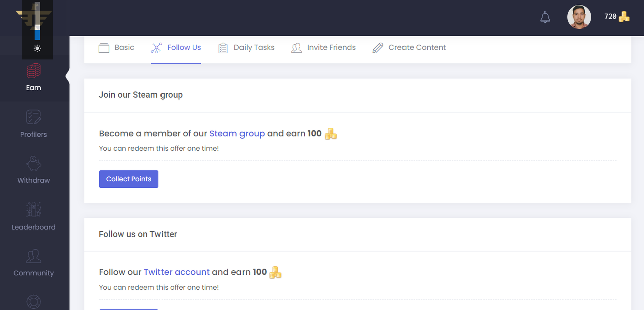Click Collect Points for Steam group
644x310 pixels.
[x=129, y=179]
